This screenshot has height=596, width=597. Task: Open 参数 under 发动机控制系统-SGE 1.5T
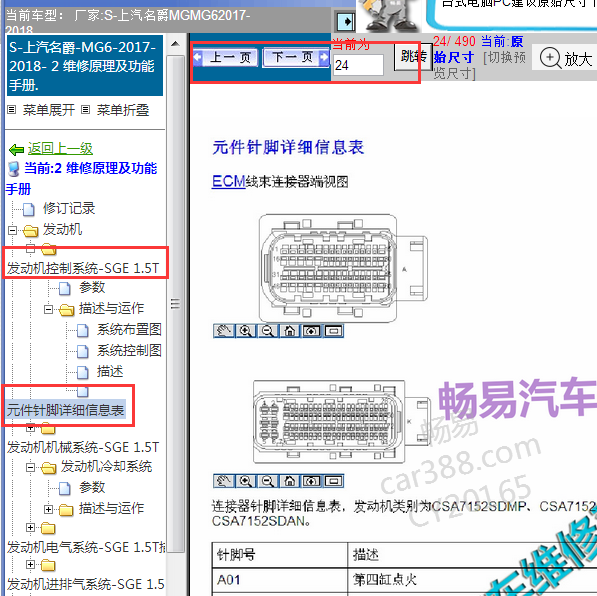(92, 287)
